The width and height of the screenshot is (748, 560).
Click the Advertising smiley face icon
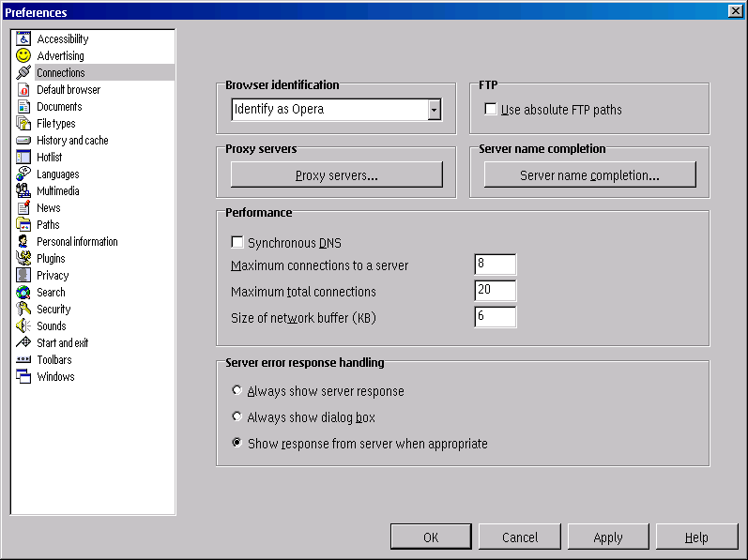pos(23,55)
